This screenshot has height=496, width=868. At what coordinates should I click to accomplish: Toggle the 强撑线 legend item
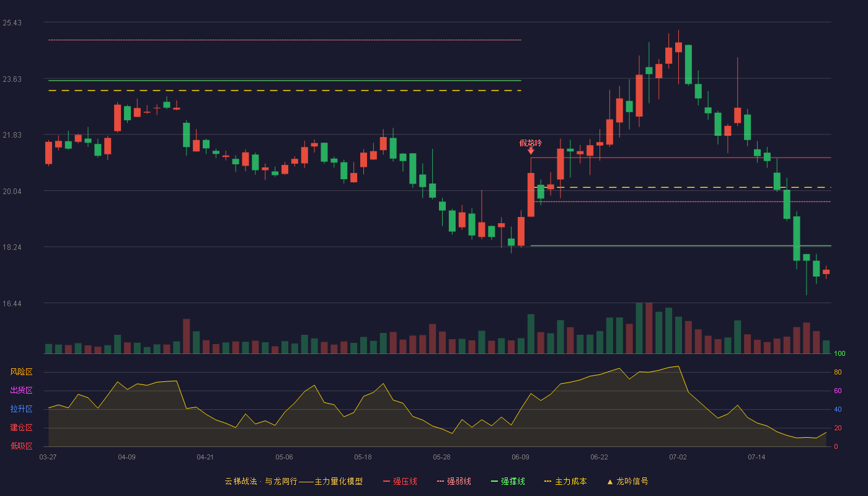(508, 481)
